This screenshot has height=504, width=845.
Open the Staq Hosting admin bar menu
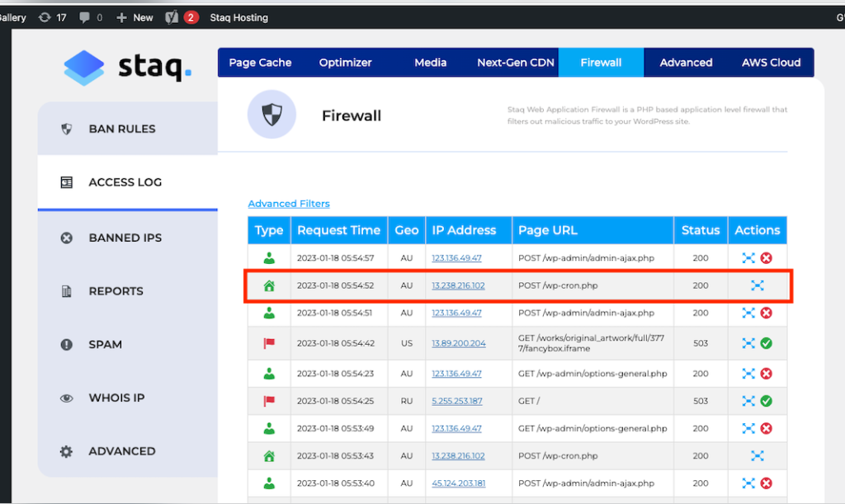coord(238,16)
